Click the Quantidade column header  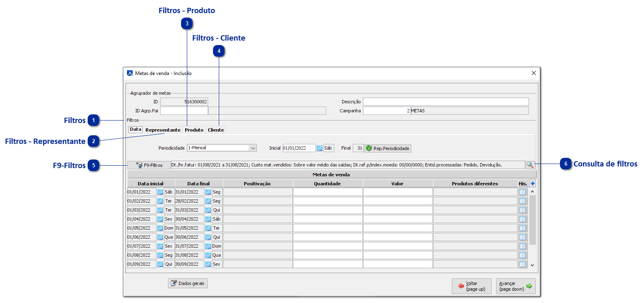click(x=328, y=184)
